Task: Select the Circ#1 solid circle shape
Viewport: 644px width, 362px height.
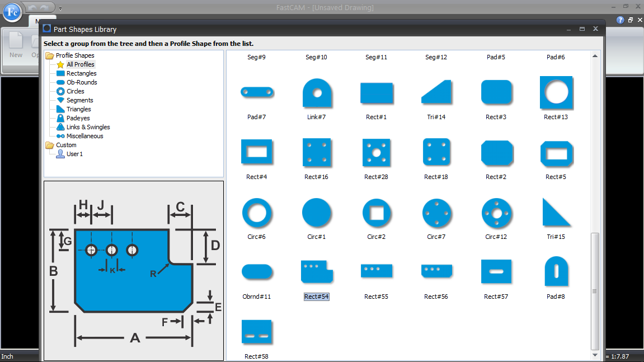Action: pyautogui.click(x=317, y=213)
